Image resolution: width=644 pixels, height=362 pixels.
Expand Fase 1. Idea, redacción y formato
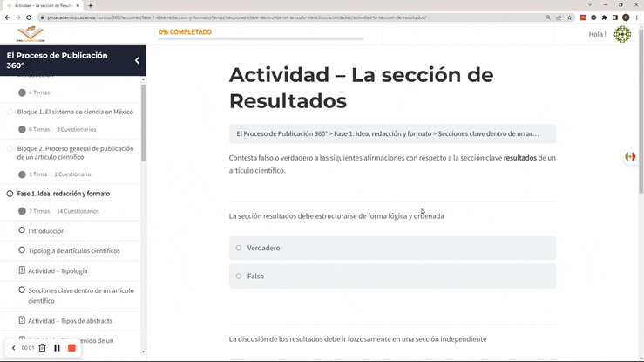(x=64, y=194)
